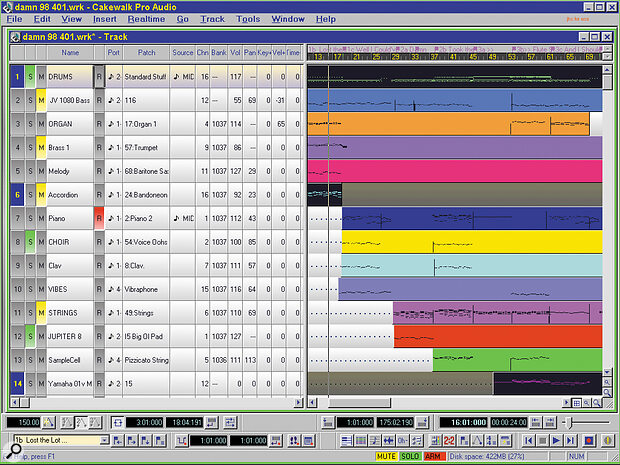Go to next marker icon
The height and width of the screenshot is (465, 620).
point(132,440)
